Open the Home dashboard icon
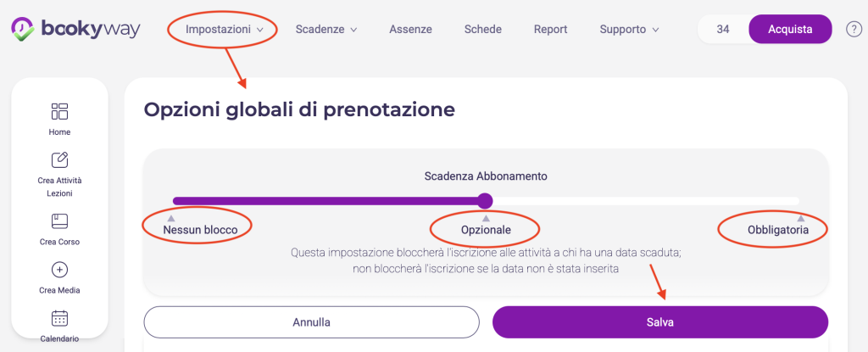The height and width of the screenshot is (352, 868). [x=59, y=112]
